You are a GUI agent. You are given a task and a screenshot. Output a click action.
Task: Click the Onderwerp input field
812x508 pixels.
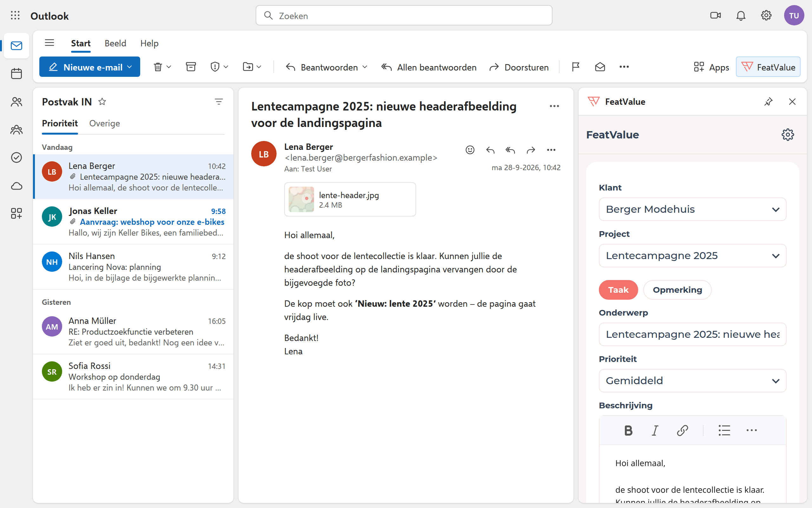pos(692,334)
